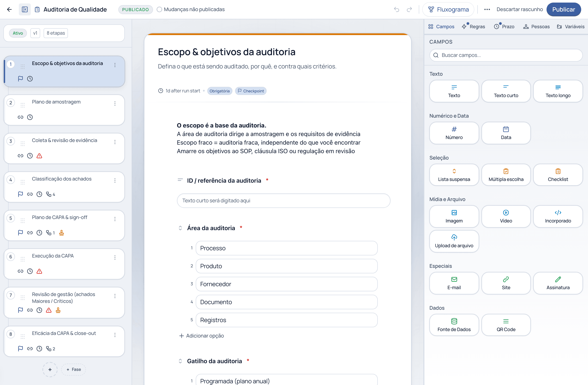Open menu for step Plano de CAPA & sign-off
588x385 pixels.
115,219
